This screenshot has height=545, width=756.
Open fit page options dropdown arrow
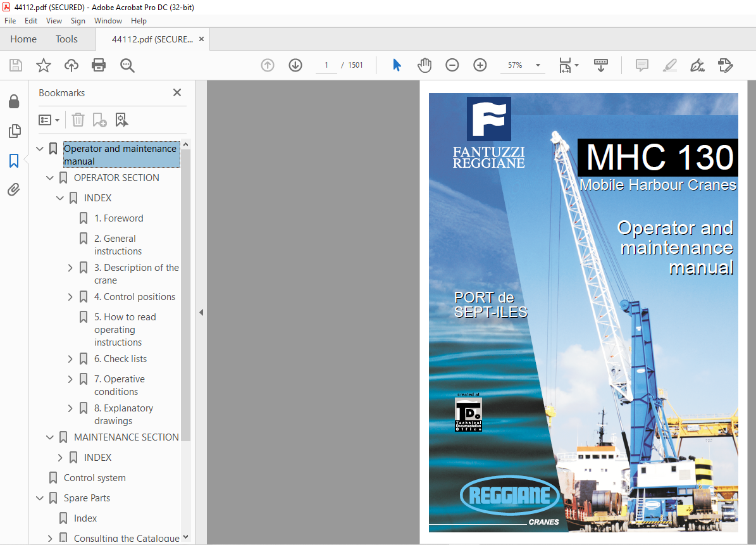pos(576,65)
